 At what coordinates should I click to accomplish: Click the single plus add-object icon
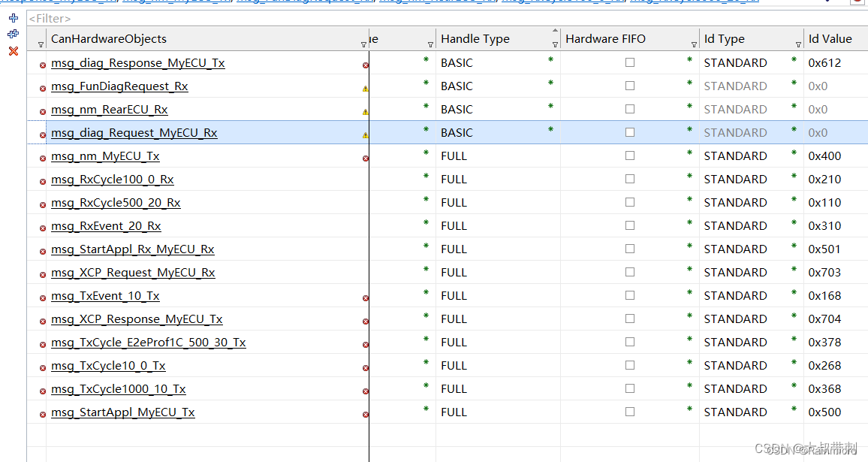[x=14, y=18]
